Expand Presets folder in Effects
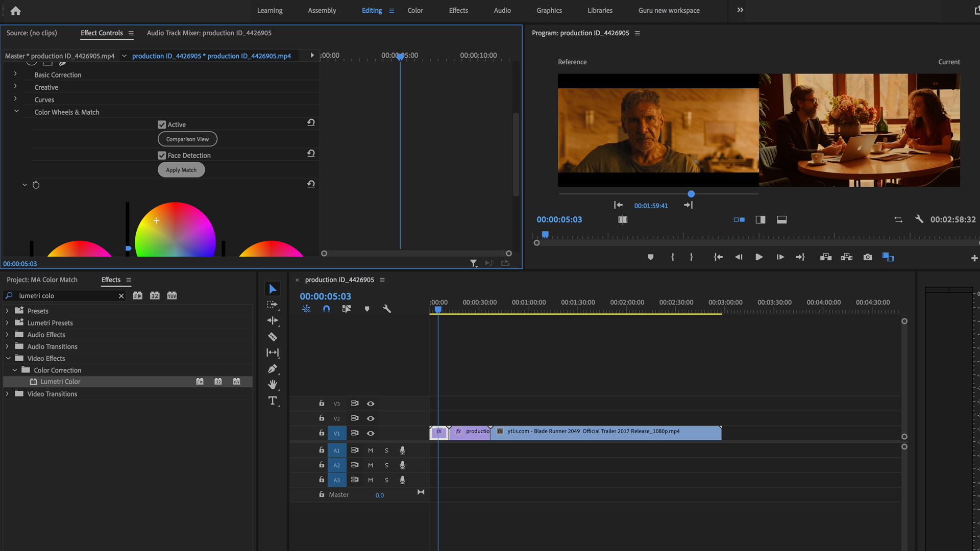 pos(7,311)
